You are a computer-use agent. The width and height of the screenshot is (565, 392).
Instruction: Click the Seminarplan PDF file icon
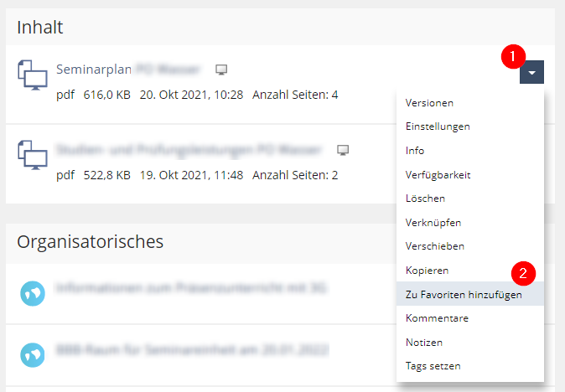click(33, 76)
